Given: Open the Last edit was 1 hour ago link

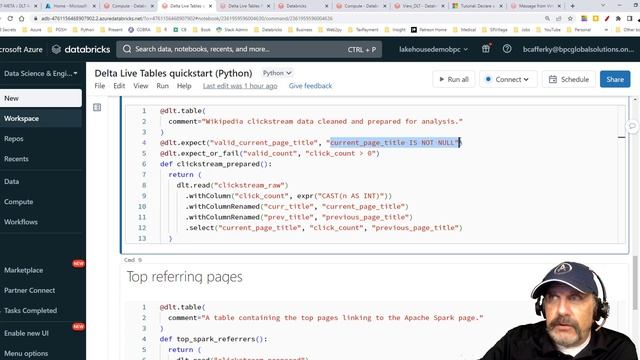Looking at the screenshot, I should tap(240, 86).
